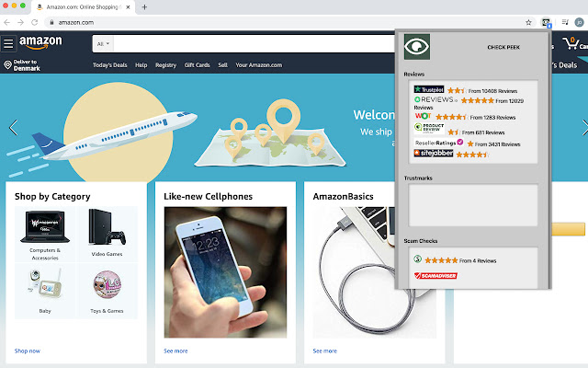Bookmark this page with the star icon
Image resolution: width=588 pixels, height=368 pixels.
tap(528, 22)
